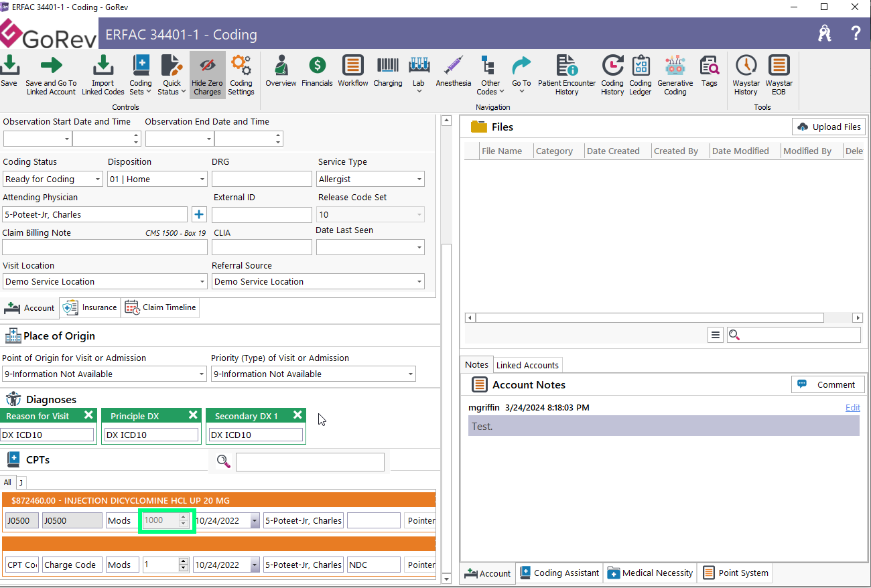Expand Point of Origin dropdown
This screenshot has height=588, width=871.
coord(202,374)
